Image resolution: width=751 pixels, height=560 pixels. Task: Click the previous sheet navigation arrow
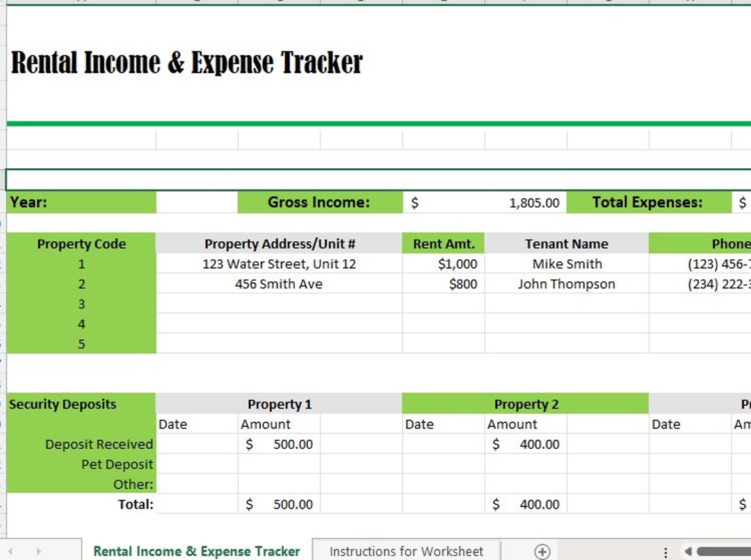12,550
